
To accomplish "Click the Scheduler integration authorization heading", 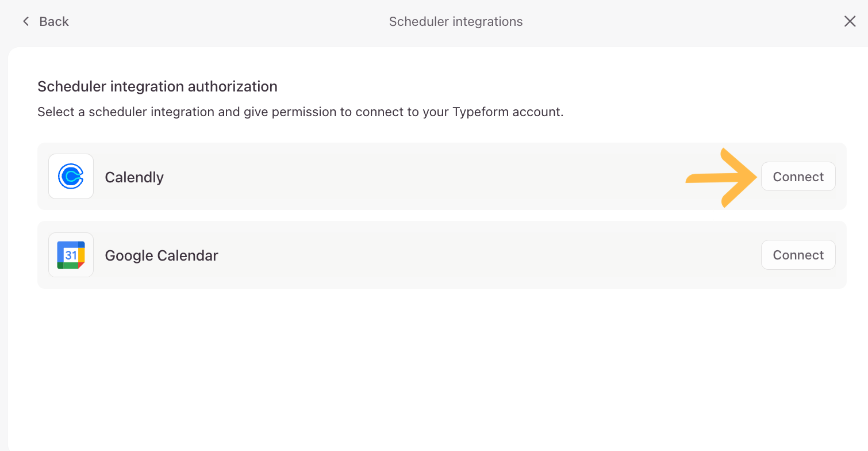I will (x=158, y=86).
